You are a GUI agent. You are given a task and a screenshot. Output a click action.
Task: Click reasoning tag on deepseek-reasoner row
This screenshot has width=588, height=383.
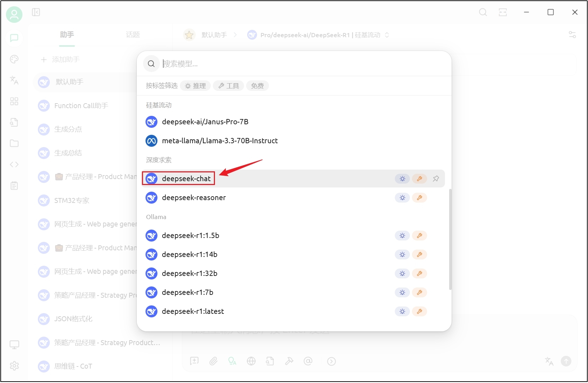402,198
